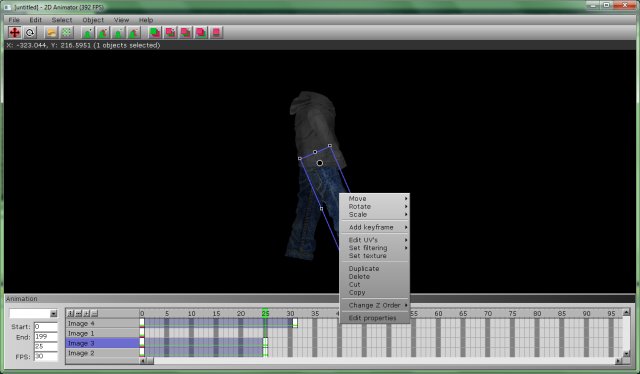This screenshot has width=640, height=374.
Task: Click the top-right corner selection handle
Action: tap(330, 145)
